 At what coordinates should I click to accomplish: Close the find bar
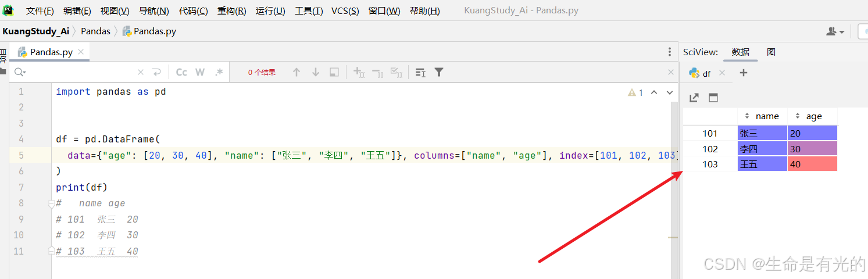[670, 72]
